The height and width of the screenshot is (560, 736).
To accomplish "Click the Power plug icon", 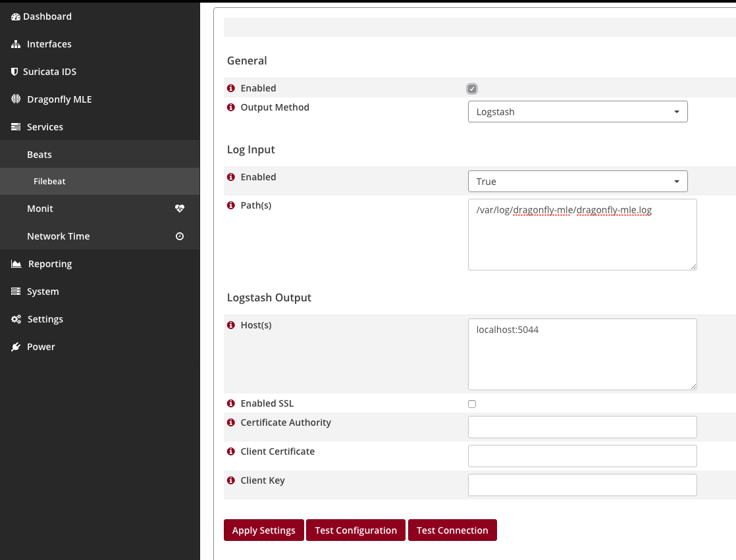I will pyautogui.click(x=16, y=347).
